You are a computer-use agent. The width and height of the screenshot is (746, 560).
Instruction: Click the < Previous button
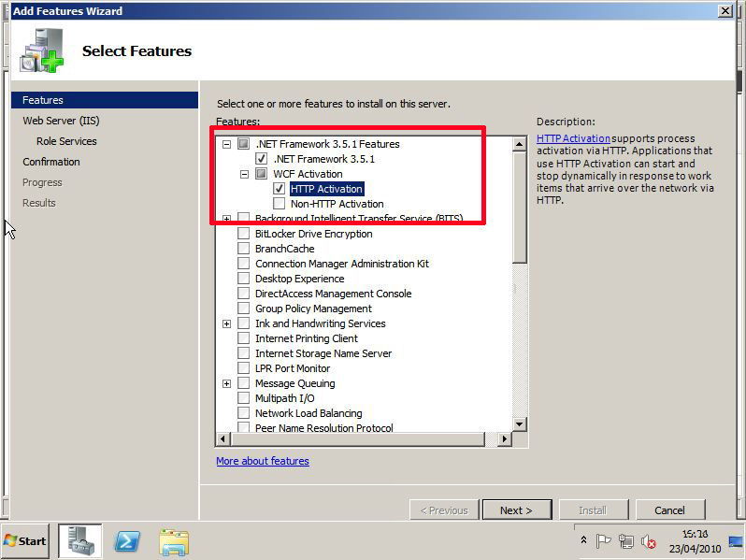tap(444, 510)
